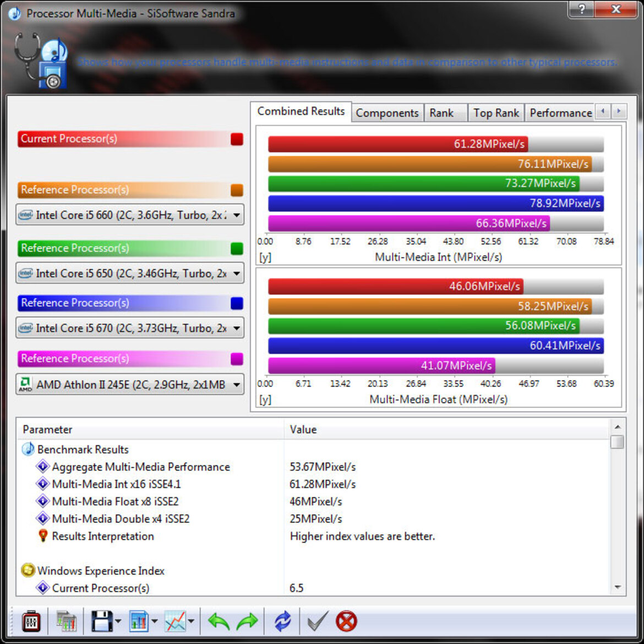Click the results list scrollbar thumb
Viewport: 644px width, 644px height.
tap(617, 442)
